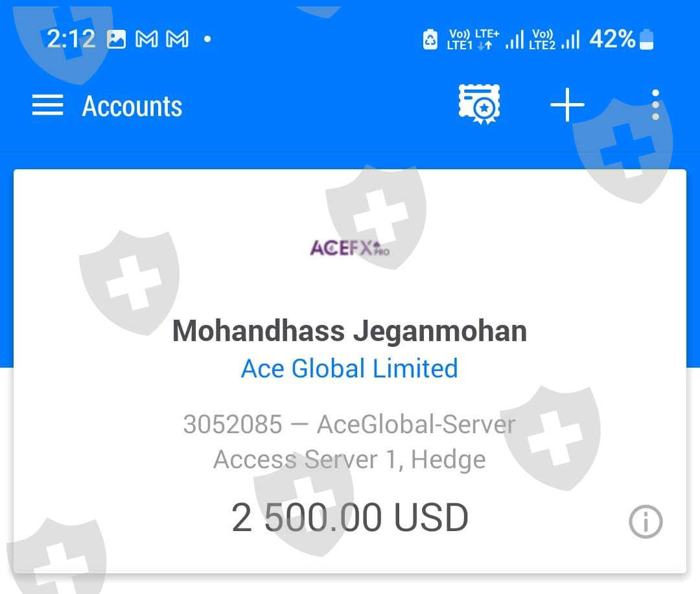
Task: Open the Ace Global Limited link
Action: 349,368
